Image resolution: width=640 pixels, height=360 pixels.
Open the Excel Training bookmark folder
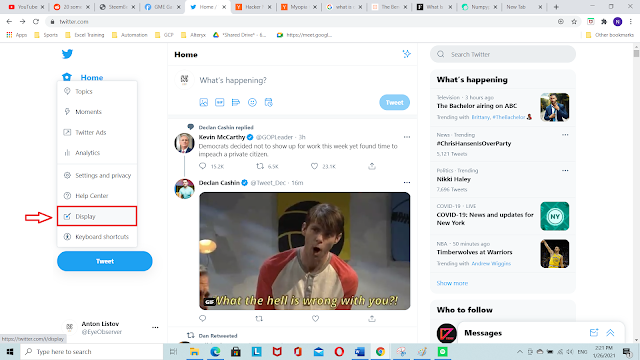[x=84, y=35]
